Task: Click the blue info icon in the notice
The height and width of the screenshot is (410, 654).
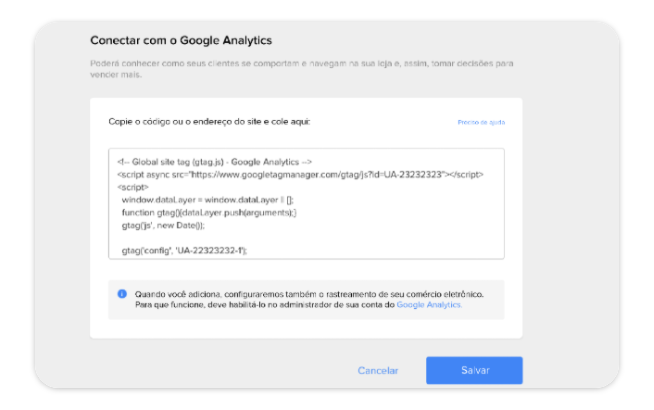Action: (122, 294)
